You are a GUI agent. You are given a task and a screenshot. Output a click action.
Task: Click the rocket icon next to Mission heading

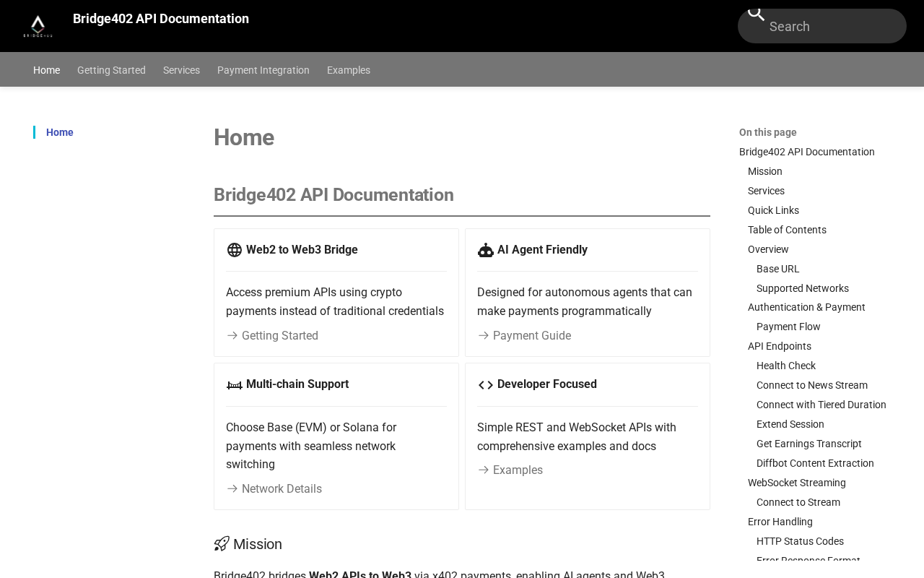click(222, 544)
